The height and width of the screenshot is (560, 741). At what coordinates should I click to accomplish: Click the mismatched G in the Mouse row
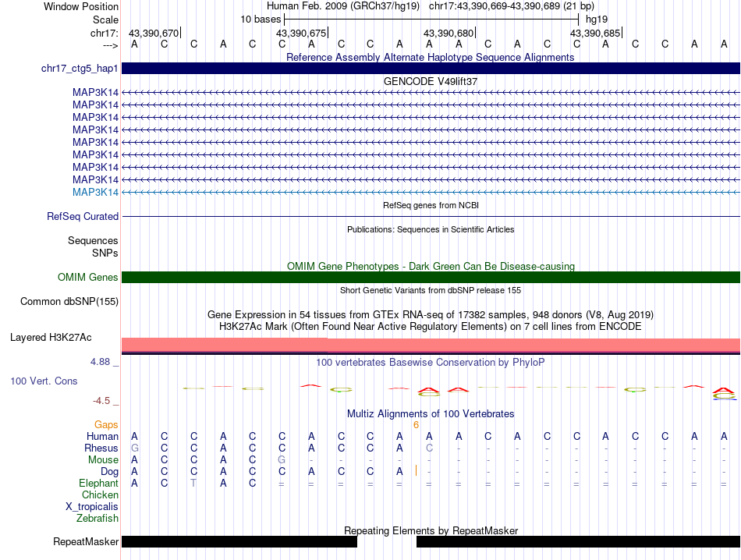pos(282,460)
